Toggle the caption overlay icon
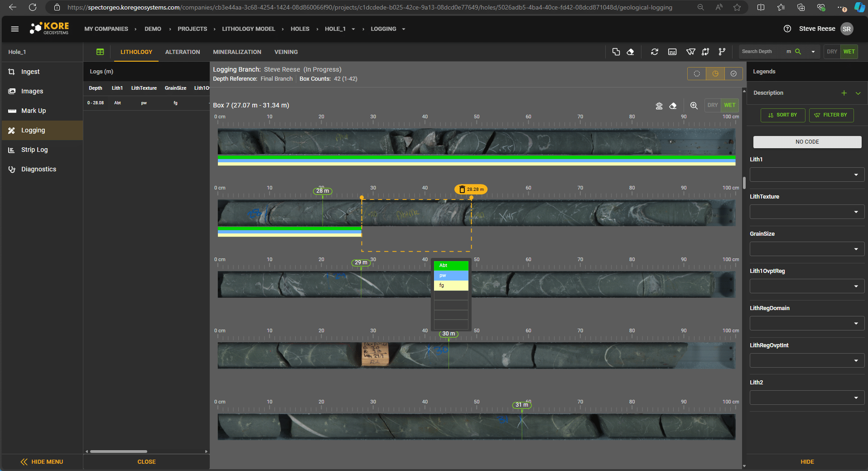 click(672, 52)
